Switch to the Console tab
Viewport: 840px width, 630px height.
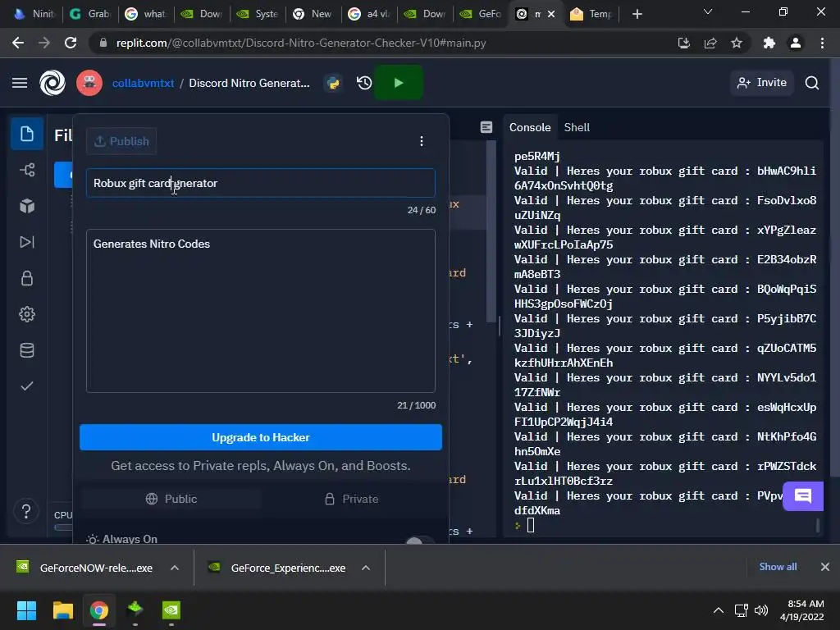coord(530,127)
